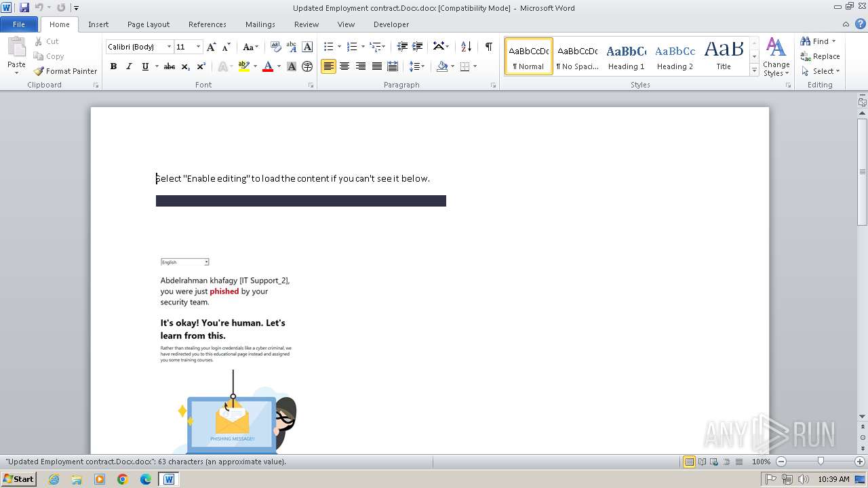Click Enclose Characters icon
The height and width of the screenshot is (488, 868).
307,66
